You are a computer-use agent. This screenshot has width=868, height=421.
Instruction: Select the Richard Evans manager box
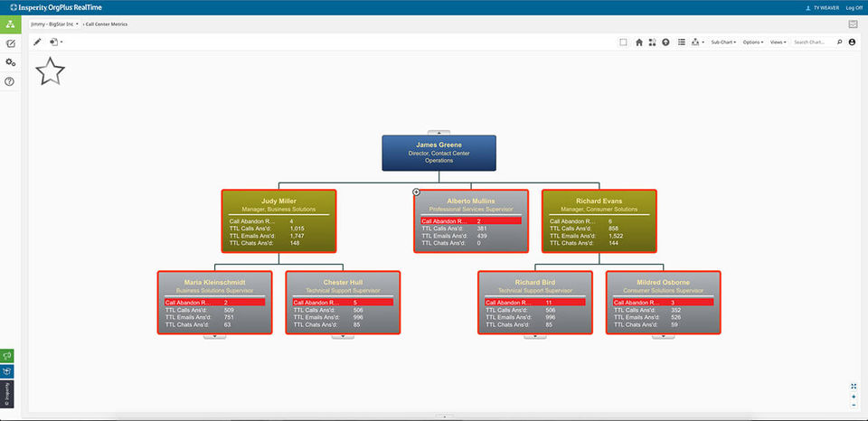[x=599, y=221]
